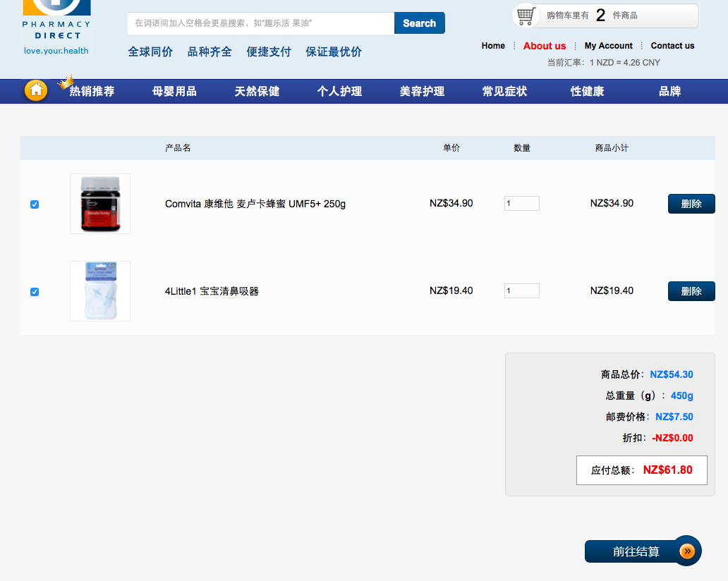Click the arrow icon on 前往结算 button
728x581 pixels.
click(x=687, y=551)
